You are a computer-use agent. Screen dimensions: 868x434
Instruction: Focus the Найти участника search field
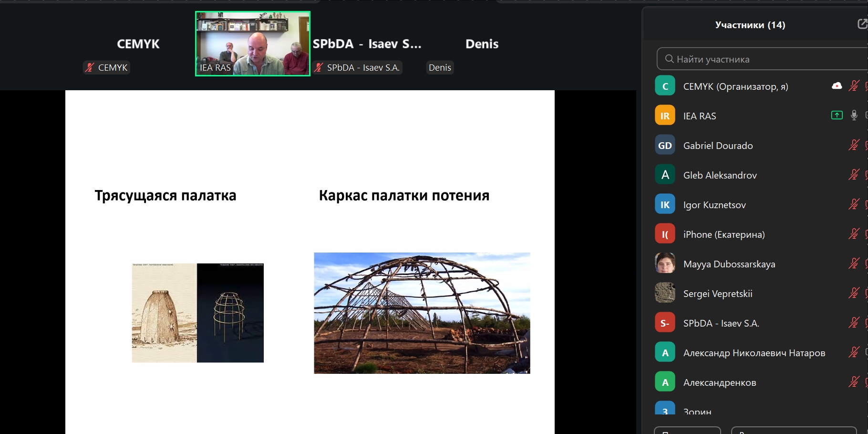[x=763, y=59]
